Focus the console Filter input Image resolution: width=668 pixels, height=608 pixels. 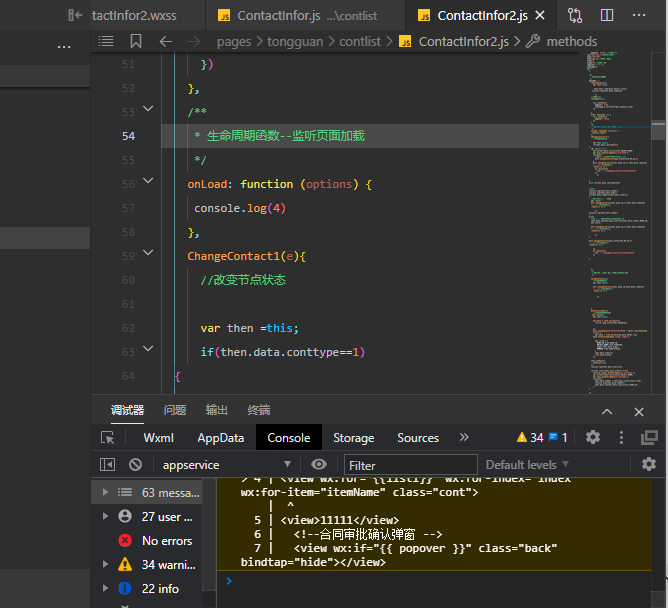pyautogui.click(x=411, y=465)
